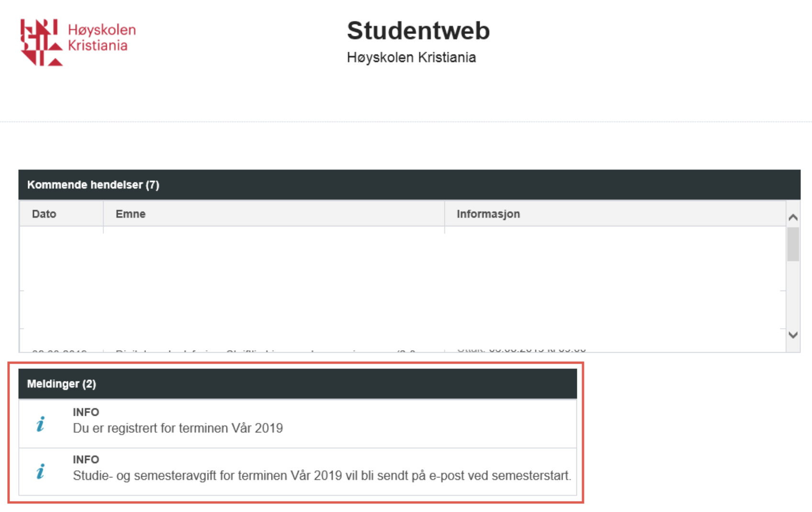
Task: Click the partially visible event row at table bottom
Action: 402,350
